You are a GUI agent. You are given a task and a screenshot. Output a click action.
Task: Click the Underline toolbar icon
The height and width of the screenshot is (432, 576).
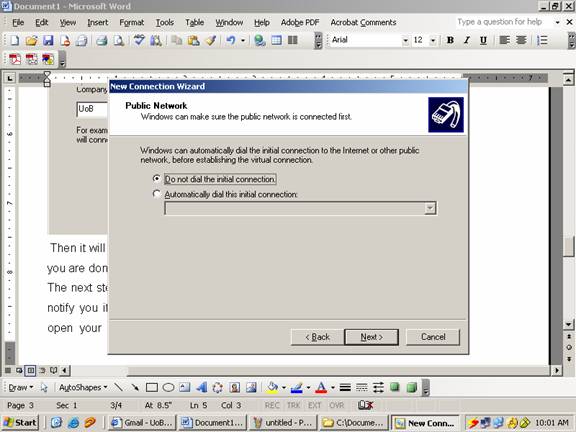pos(483,40)
